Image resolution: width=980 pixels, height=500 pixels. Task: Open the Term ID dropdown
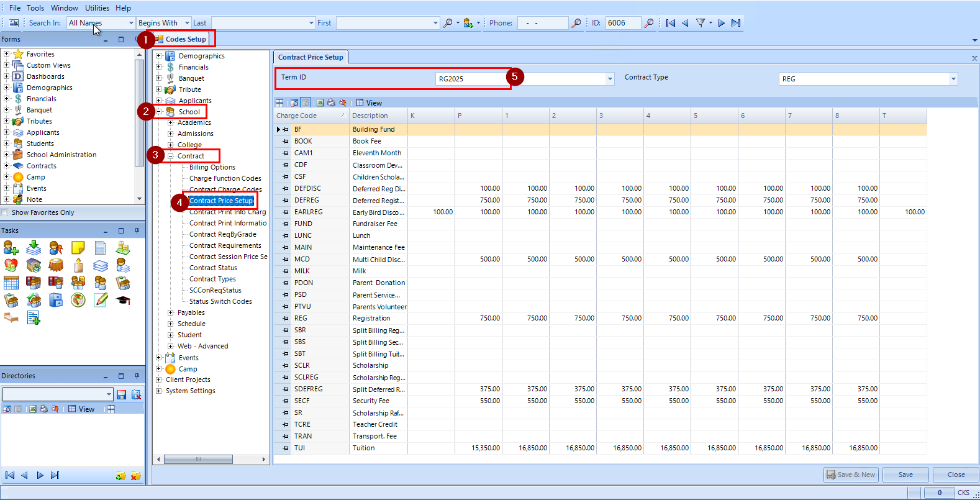(610, 79)
